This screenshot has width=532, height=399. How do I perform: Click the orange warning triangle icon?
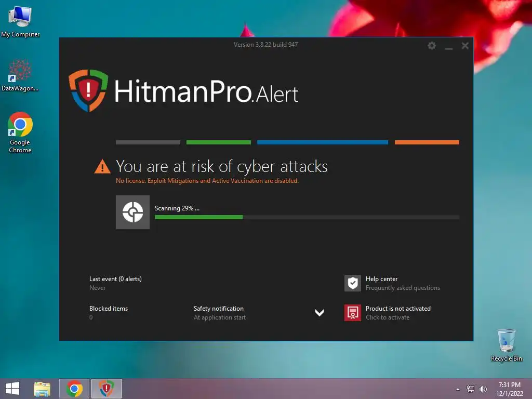coord(102,167)
